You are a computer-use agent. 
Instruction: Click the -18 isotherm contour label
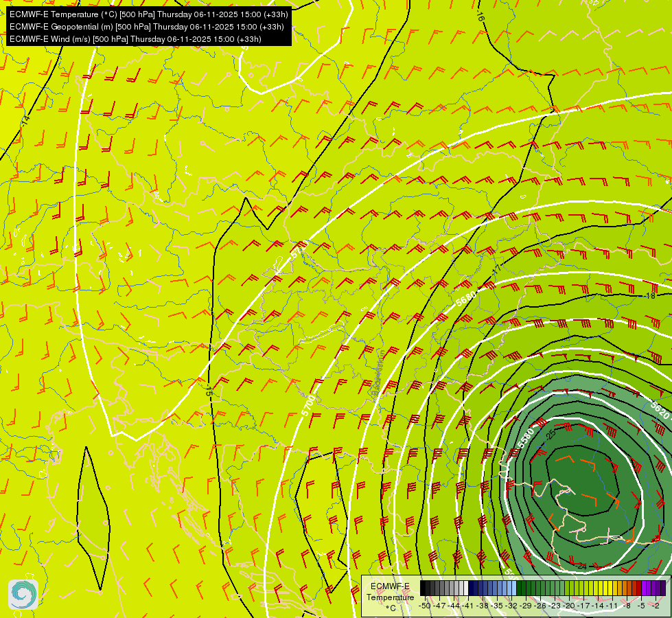pyautogui.click(x=650, y=295)
